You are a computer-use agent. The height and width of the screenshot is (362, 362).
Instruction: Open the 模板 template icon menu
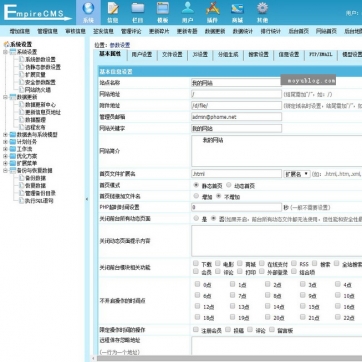coord(163,12)
